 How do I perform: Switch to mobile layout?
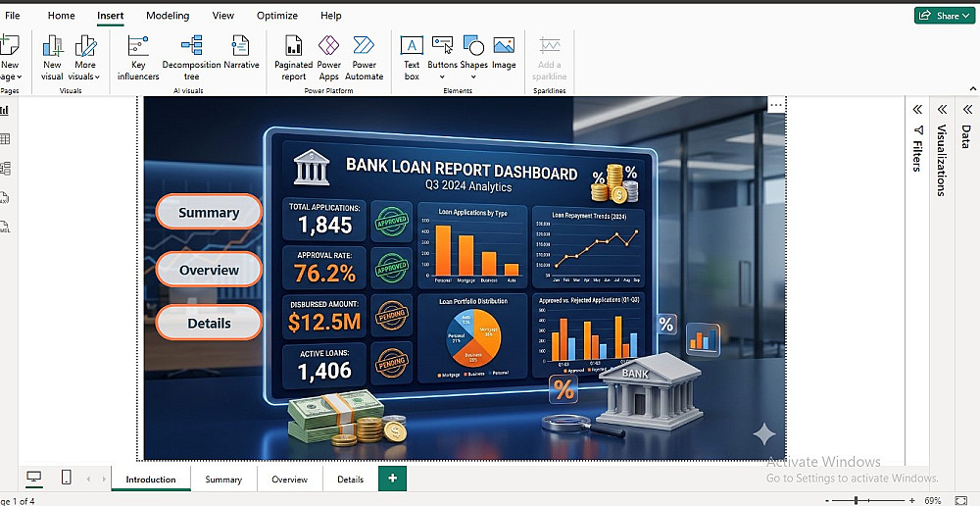[x=66, y=478]
